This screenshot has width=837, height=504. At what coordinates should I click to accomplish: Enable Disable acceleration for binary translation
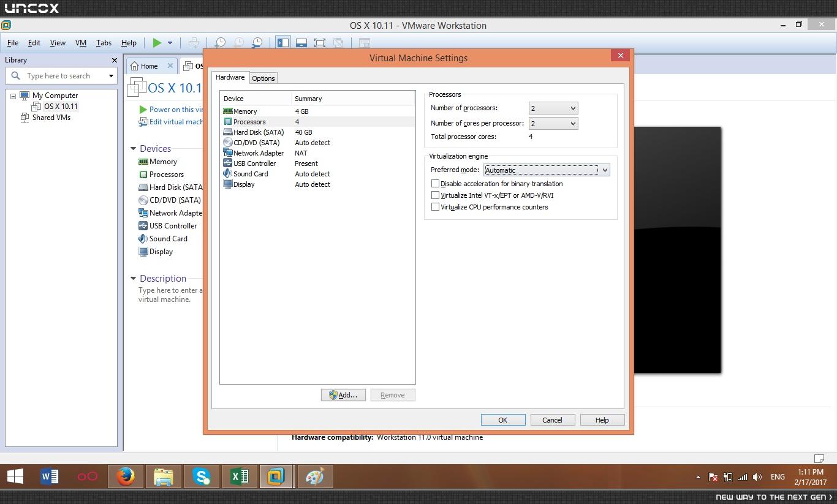coord(435,184)
